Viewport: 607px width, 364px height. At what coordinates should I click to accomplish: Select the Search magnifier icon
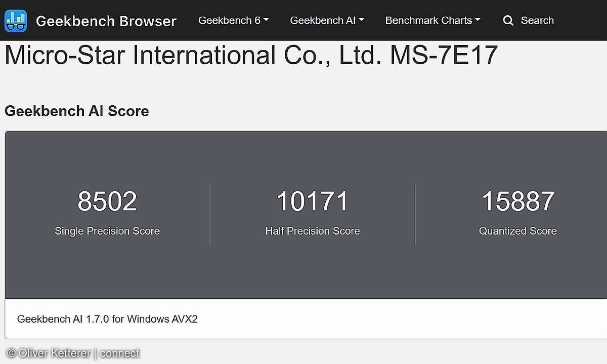click(x=508, y=20)
